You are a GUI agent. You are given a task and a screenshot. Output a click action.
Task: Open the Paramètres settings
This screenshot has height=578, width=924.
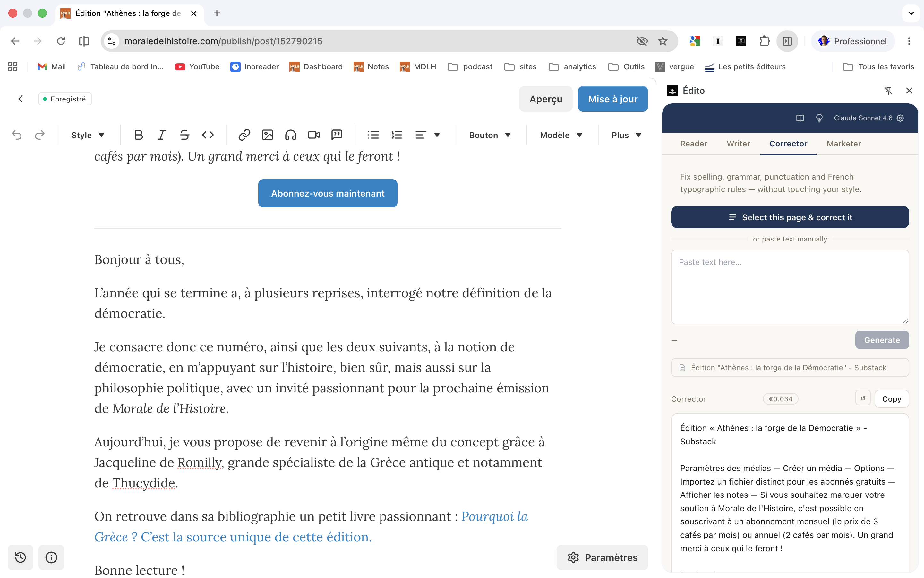tap(602, 557)
